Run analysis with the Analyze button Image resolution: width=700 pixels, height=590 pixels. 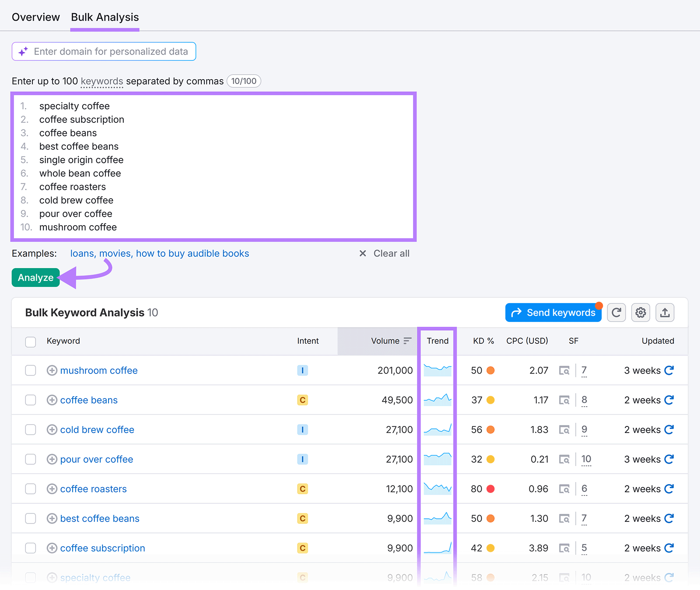[36, 278]
